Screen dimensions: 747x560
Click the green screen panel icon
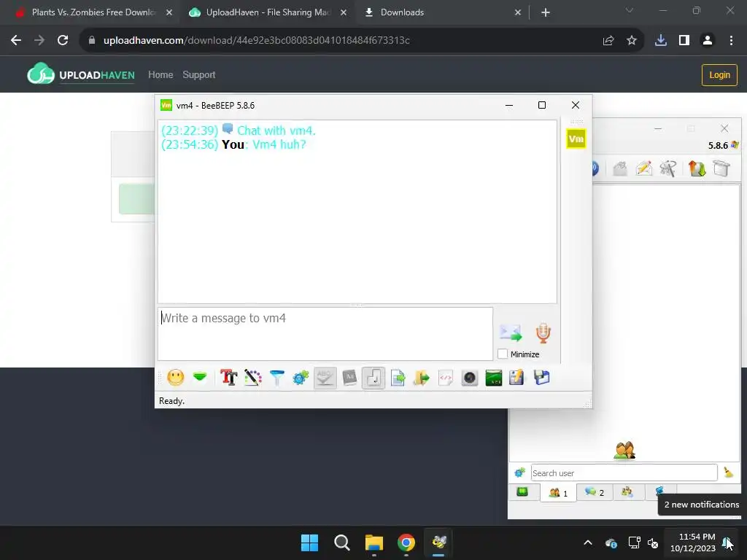(494, 378)
